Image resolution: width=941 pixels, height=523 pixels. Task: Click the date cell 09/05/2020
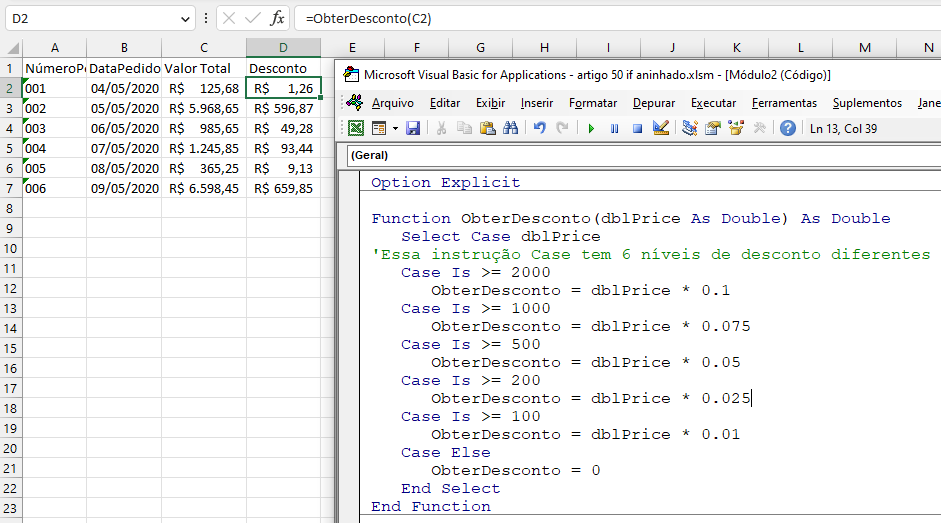pos(124,189)
